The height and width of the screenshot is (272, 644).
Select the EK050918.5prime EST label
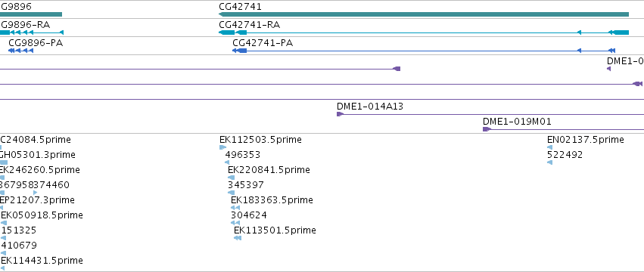pyautogui.click(x=42, y=215)
